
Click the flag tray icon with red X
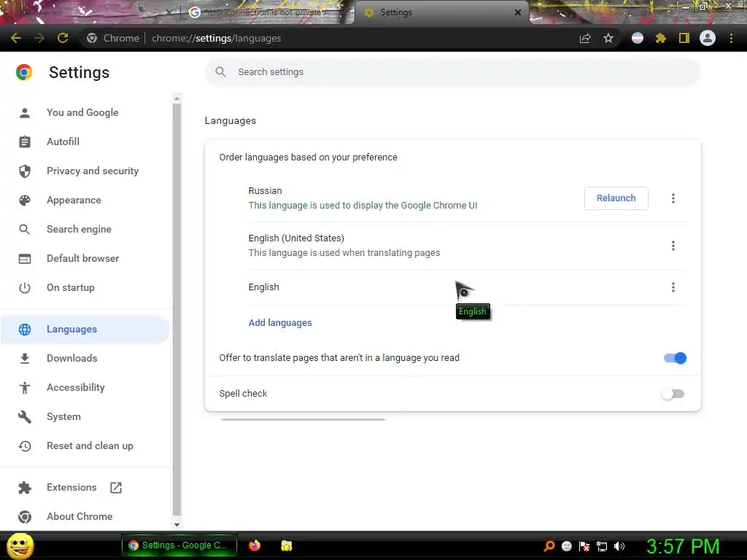(x=584, y=546)
